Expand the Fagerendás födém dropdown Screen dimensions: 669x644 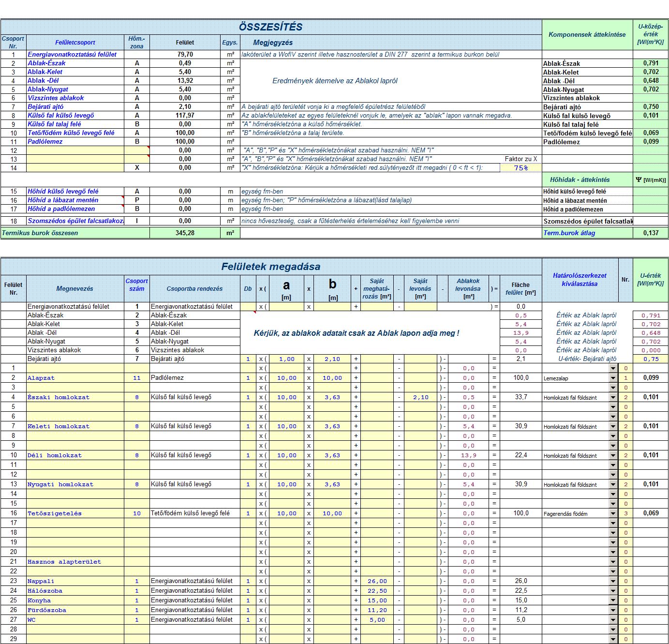coord(613,513)
